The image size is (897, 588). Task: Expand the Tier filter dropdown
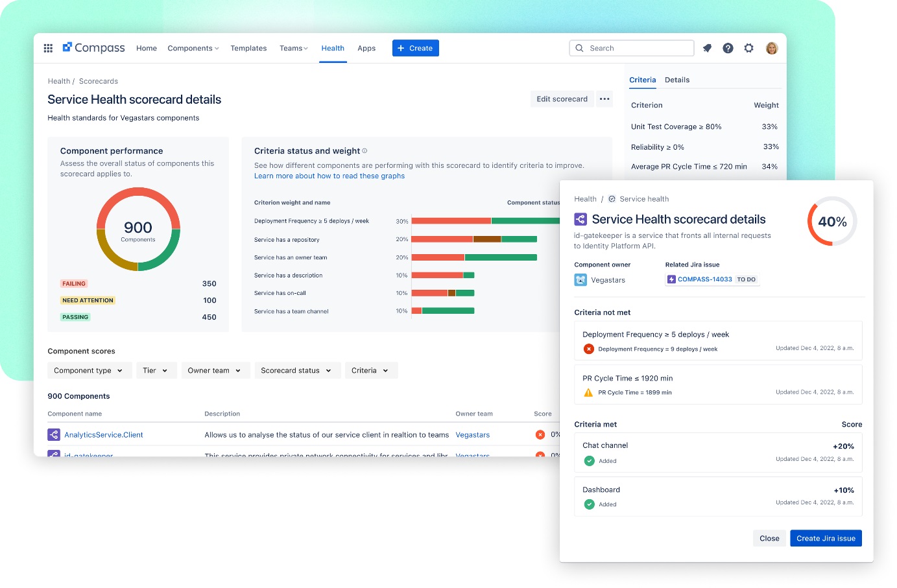[156, 370]
